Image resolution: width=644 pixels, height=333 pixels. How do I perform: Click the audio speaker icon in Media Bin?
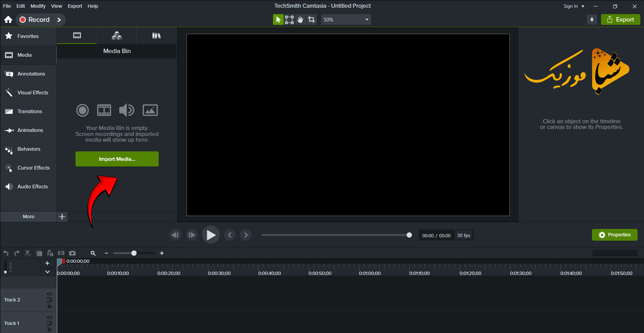tap(127, 110)
